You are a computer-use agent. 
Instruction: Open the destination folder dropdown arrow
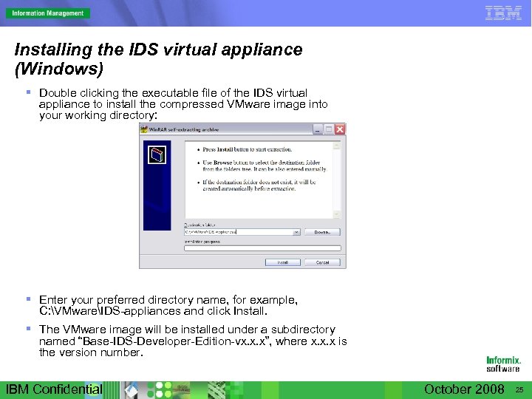[296, 232]
